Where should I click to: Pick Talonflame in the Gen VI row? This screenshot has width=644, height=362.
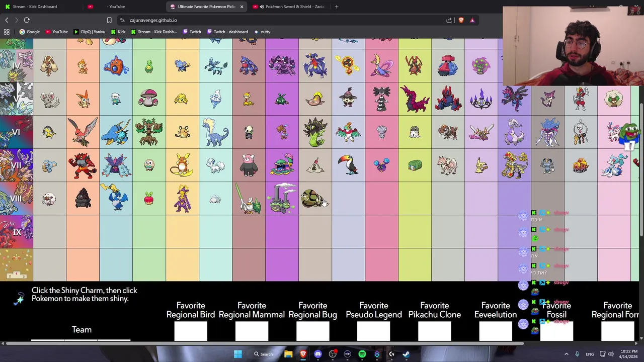83,132
